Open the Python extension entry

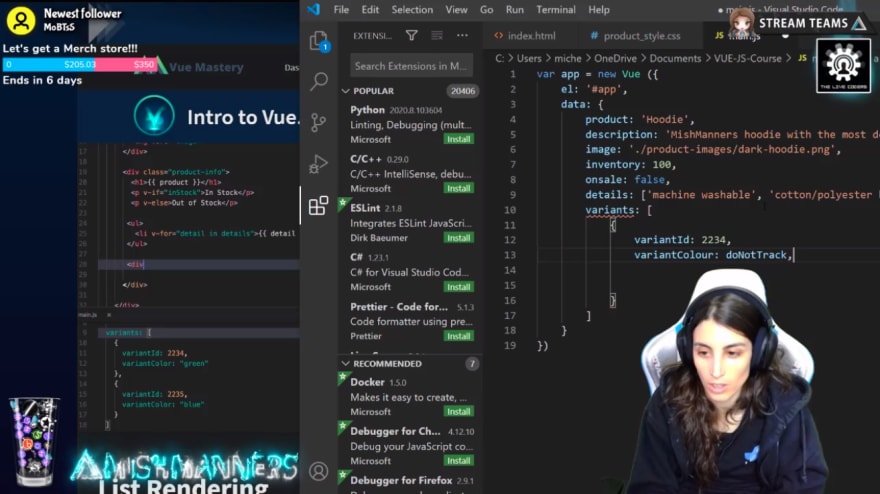coord(411,124)
